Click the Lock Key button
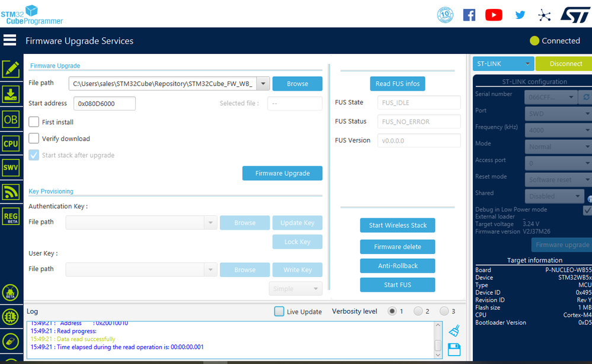Screen dimensions: 592x364 [x=297, y=242]
